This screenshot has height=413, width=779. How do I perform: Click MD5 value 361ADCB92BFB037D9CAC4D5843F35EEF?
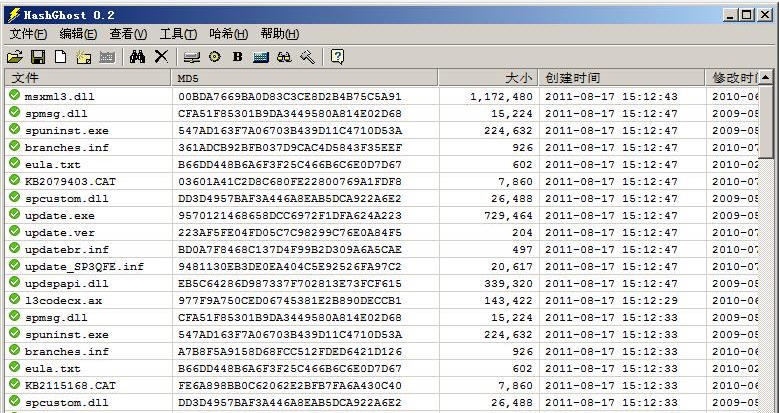point(290,148)
